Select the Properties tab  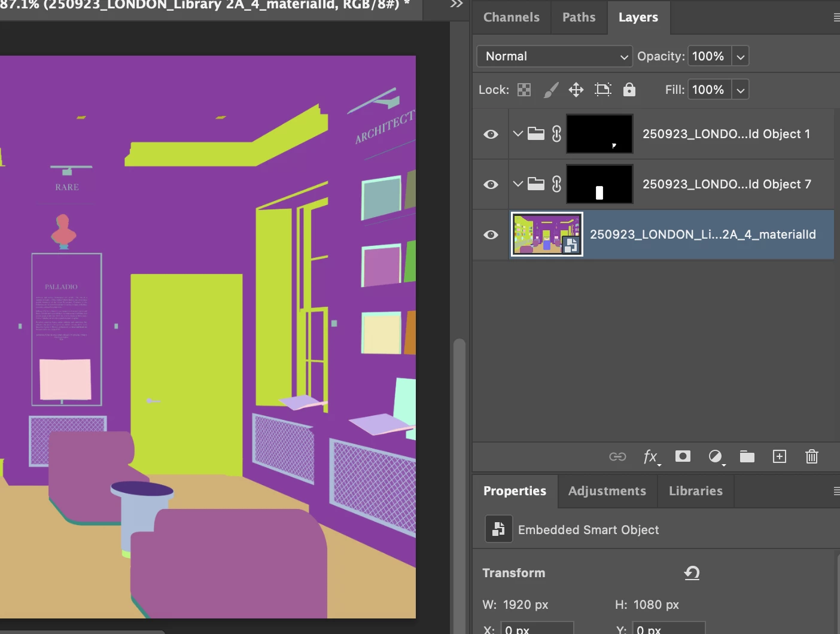tap(515, 491)
